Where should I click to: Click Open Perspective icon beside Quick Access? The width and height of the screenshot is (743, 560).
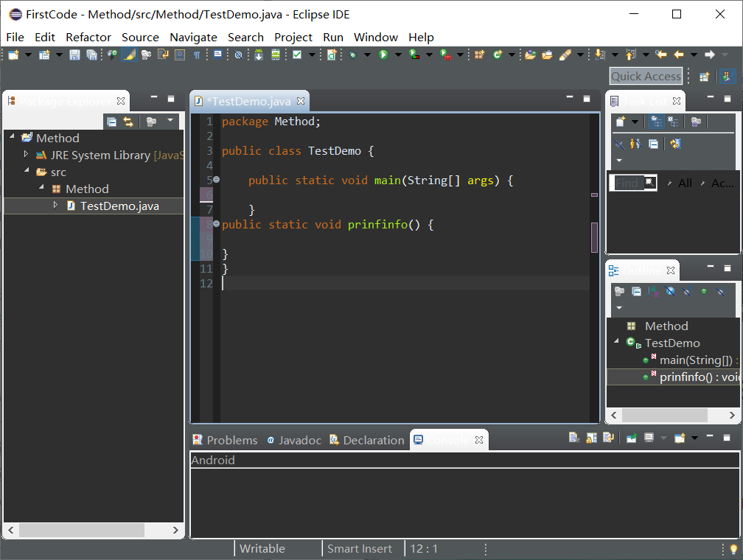tap(704, 76)
